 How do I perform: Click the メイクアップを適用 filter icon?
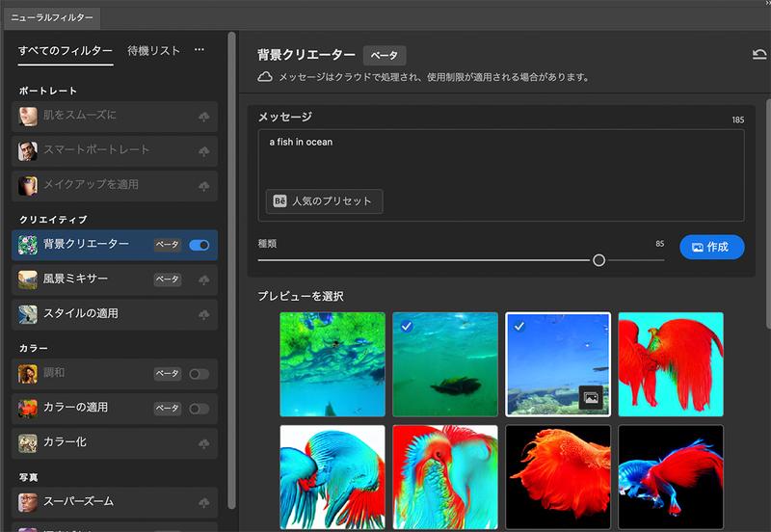click(28, 186)
